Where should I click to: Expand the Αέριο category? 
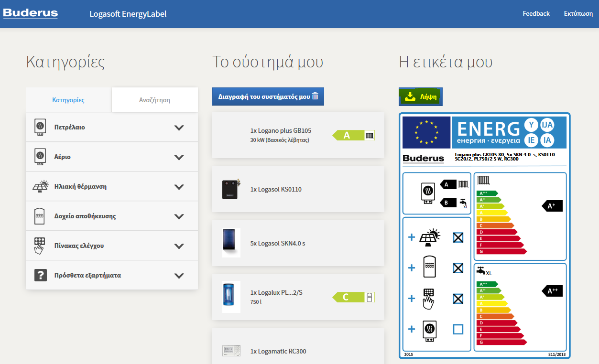tap(179, 157)
